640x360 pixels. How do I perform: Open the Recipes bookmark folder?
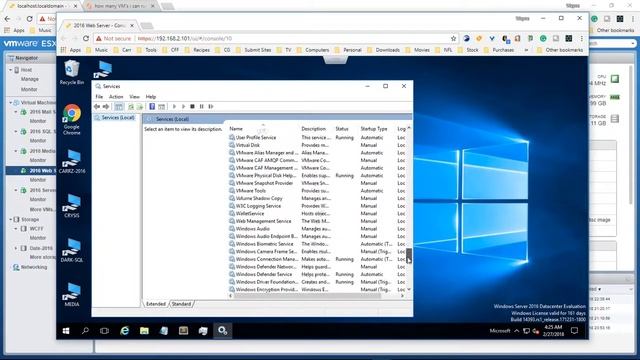[197, 50]
